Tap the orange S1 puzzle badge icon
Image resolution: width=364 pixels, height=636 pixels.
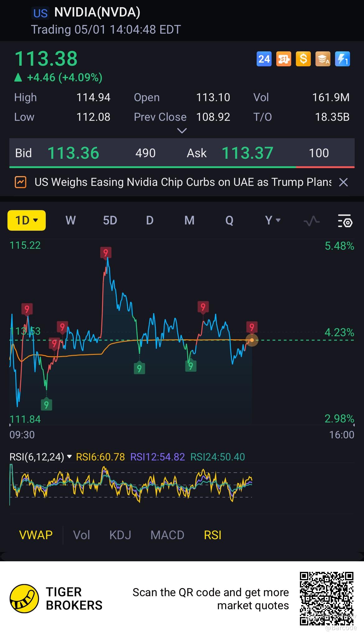(284, 59)
